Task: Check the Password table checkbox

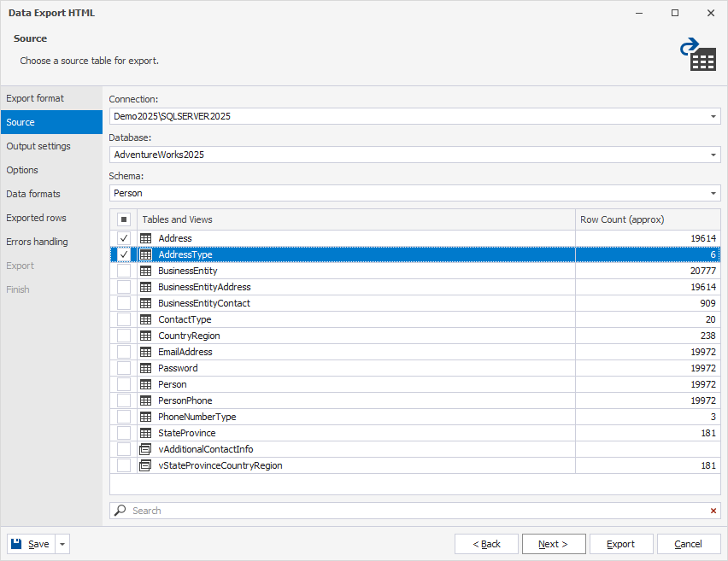Action: tap(124, 368)
